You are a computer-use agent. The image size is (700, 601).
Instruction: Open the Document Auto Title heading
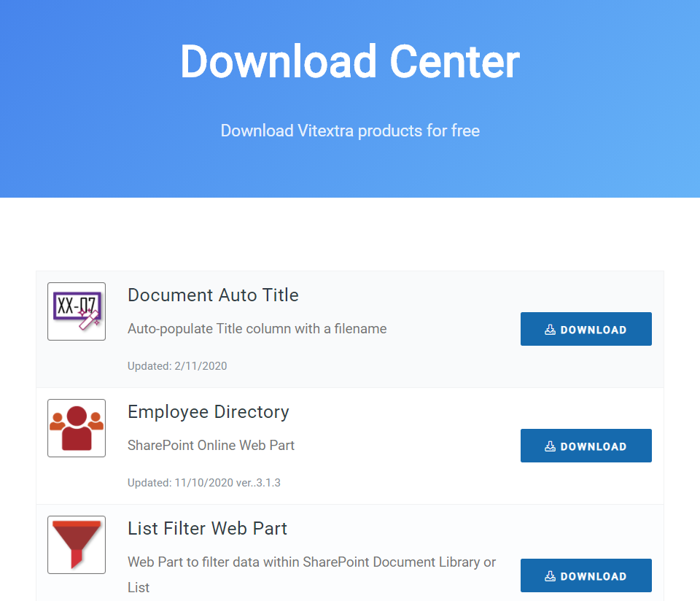[213, 295]
